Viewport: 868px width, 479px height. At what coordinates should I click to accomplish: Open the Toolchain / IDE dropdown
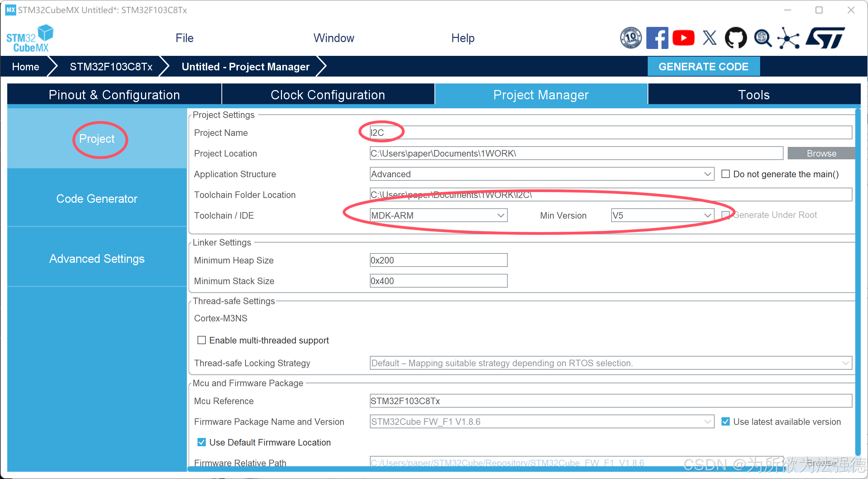pos(438,215)
